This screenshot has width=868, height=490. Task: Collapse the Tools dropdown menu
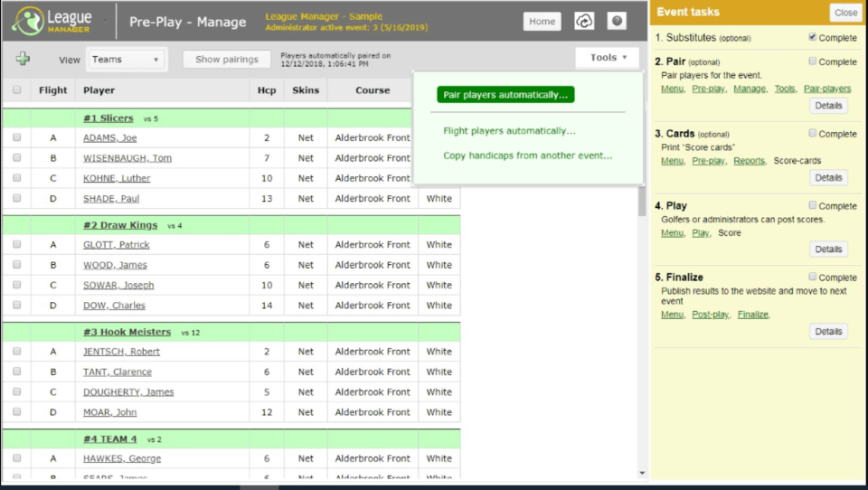click(608, 58)
